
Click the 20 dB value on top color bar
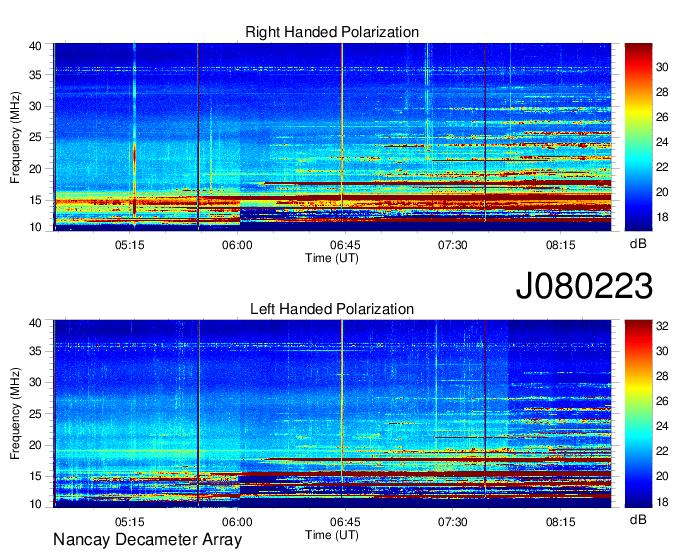pyautogui.click(x=662, y=192)
